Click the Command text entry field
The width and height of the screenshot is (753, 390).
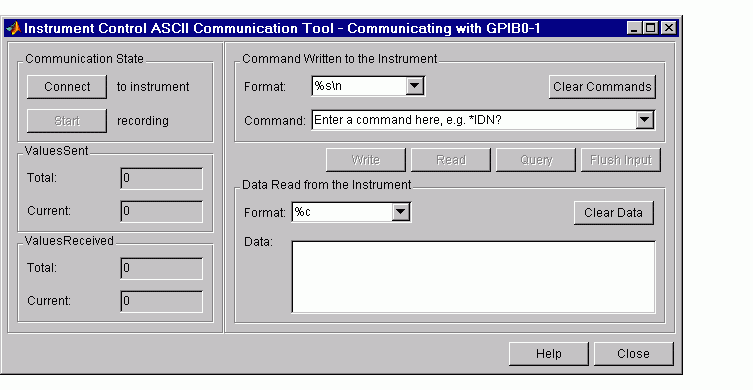coord(474,120)
